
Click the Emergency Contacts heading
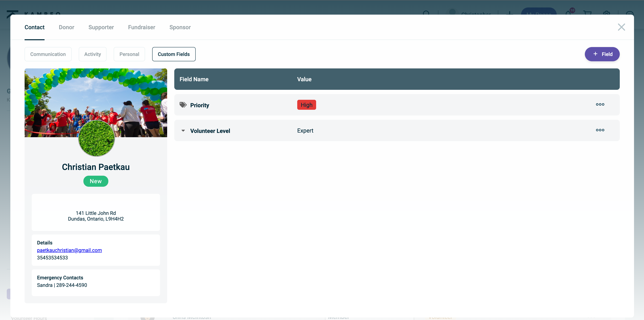[x=60, y=277]
